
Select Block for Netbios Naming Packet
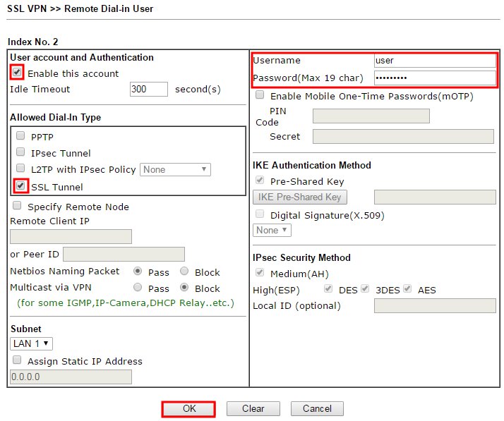click(x=184, y=271)
